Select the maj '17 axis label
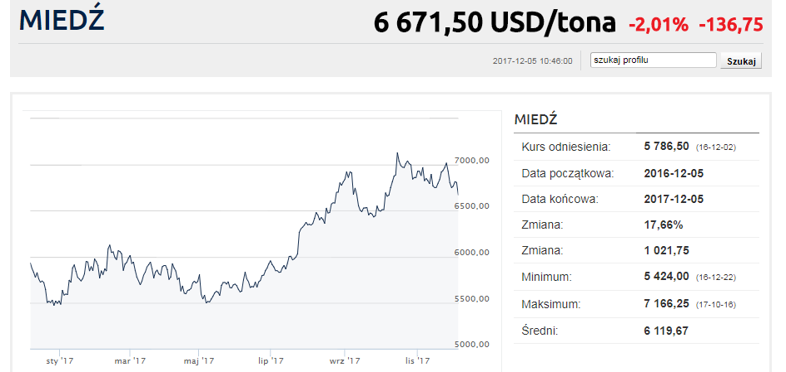This screenshot has width=786, height=372. [x=199, y=360]
